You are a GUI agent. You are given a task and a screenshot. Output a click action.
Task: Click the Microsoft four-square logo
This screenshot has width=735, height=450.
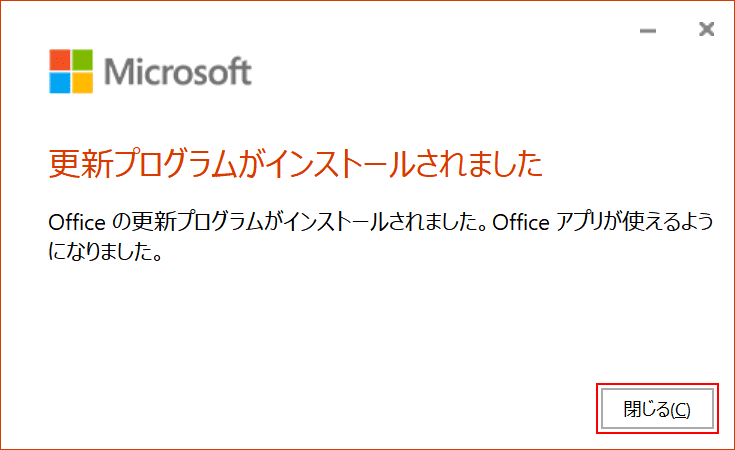72,71
